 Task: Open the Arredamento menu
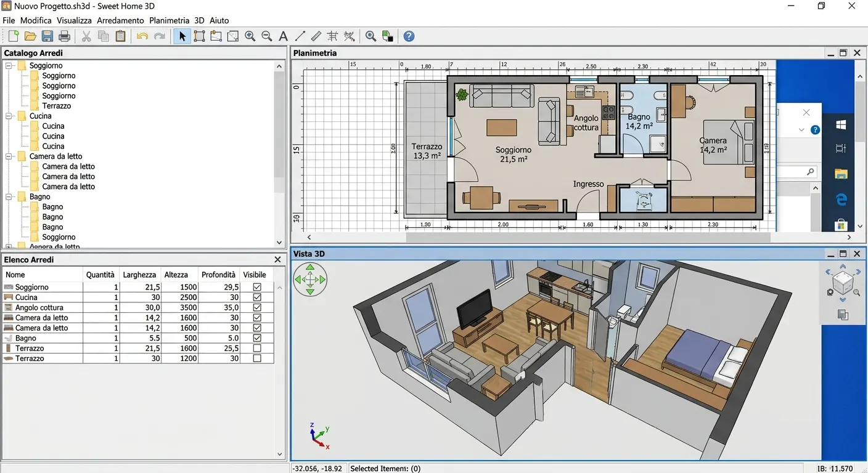coord(120,20)
